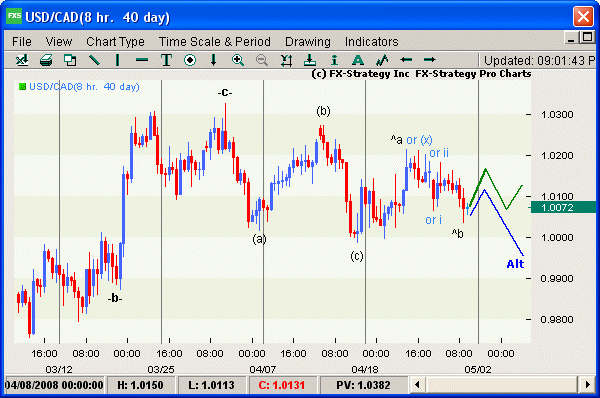Click the Updated: 09:01:43 timestamp

[x=539, y=60]
